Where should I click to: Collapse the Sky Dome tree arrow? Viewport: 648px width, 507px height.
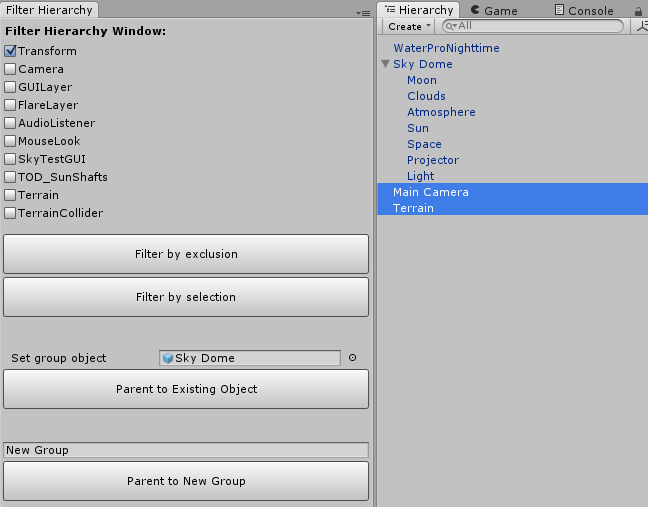(x=386, y=64)
